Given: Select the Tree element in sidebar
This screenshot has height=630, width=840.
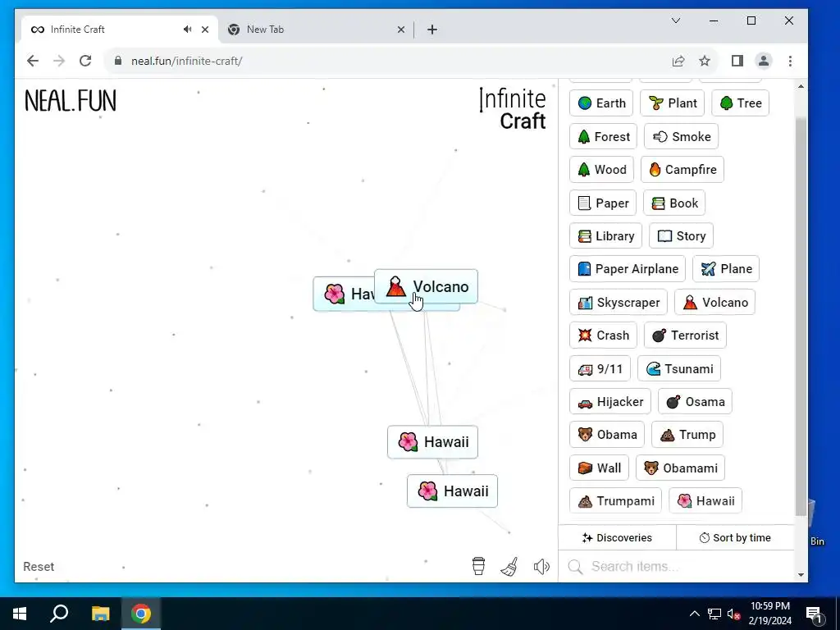Looking at the screenshot, I should coord(741,103).
